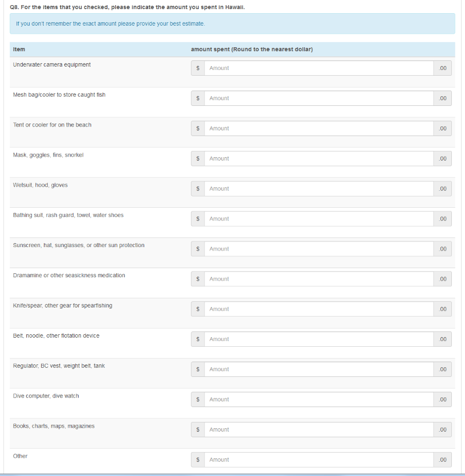
Task: Click the Belt, noodle flotation device amount
Action: pos(319,339)
